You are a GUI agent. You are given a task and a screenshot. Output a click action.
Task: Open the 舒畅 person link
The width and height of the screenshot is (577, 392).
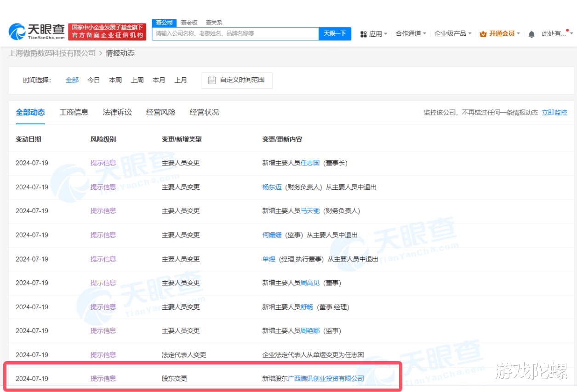point(307,307)
